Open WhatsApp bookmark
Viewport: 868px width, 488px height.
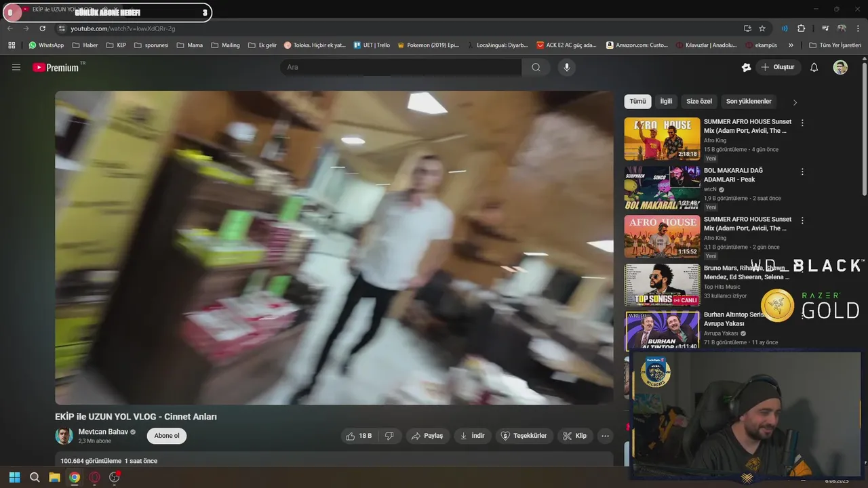click(x=46, y=45)
